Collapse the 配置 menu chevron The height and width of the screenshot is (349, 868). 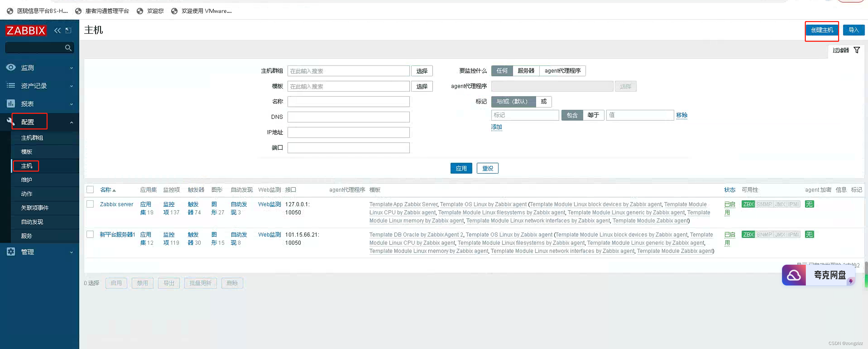tap(71, 122)
